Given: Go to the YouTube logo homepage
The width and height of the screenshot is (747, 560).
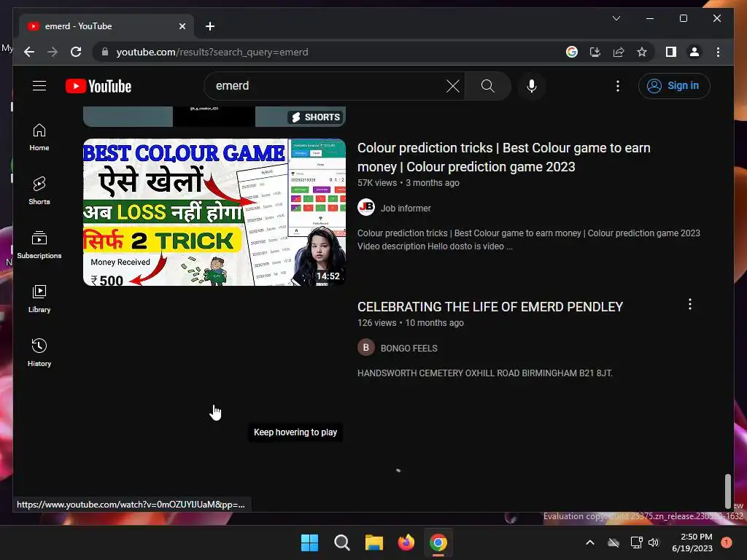Looking at the screenshot, I should click(98, 86).
